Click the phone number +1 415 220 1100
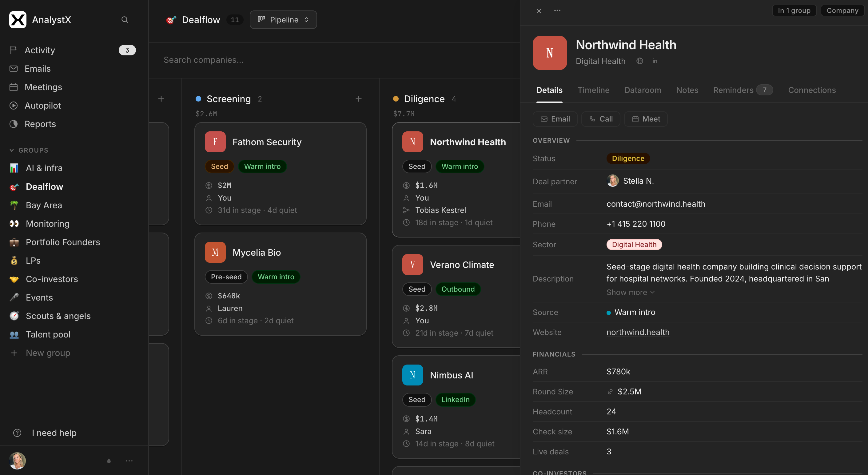 [x=636, y=224]
